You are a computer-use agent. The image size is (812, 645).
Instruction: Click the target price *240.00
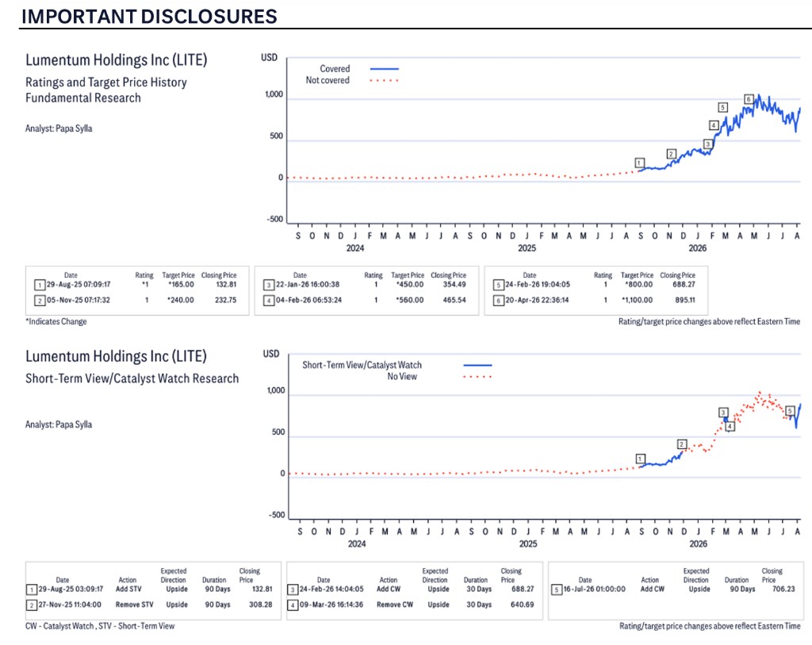click(x=181, y=300)
